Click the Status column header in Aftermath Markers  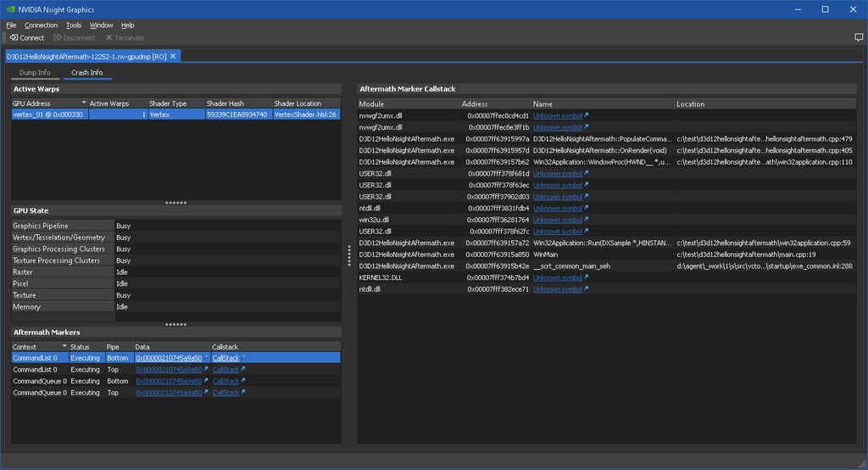87,346
